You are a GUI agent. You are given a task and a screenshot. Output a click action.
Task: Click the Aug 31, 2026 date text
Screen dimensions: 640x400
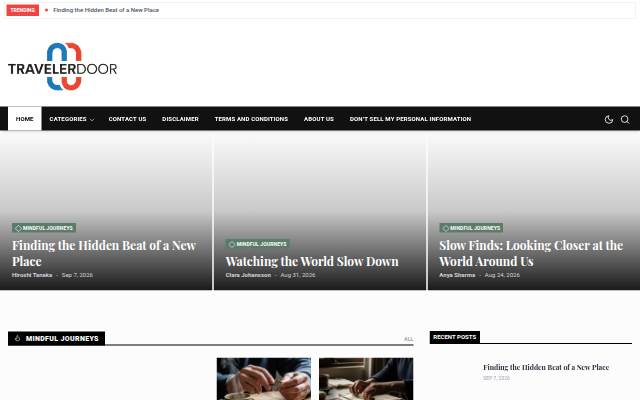tap(298, 275)
